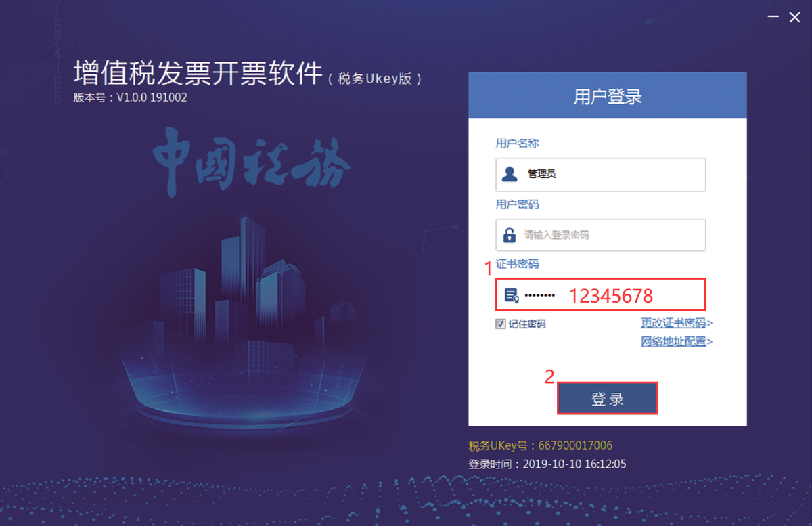Viewport: 812px width, 526px height.
Task: Click the user avatar icon beside 管理员
Action: coord(510,175)
